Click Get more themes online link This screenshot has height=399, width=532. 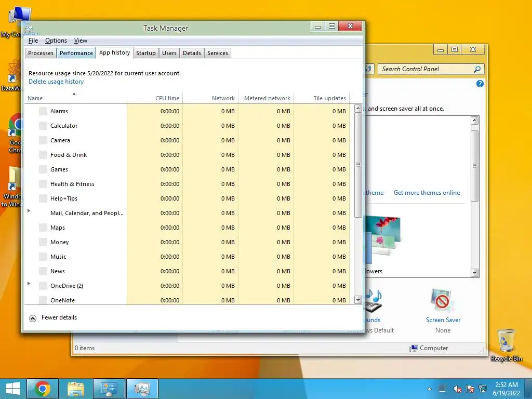tap(427, 193)
